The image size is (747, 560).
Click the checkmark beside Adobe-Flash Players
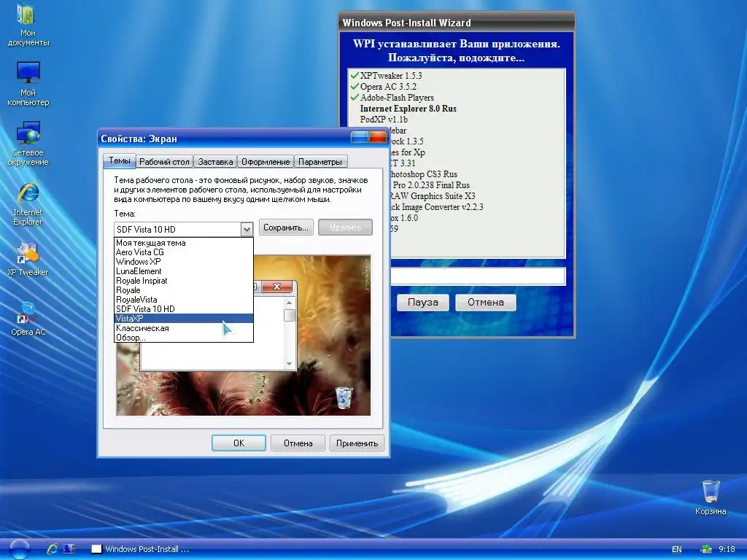click(355, 97)
